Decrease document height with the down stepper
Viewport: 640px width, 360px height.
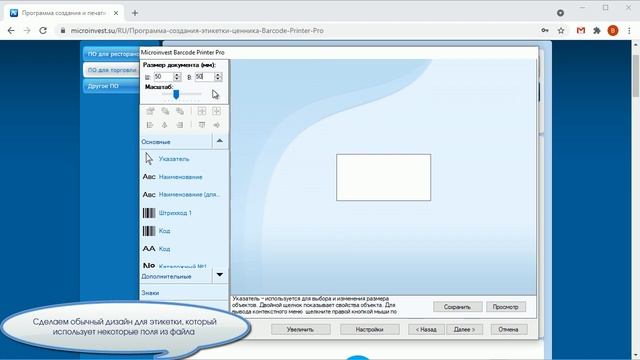(x=218, y=79)
